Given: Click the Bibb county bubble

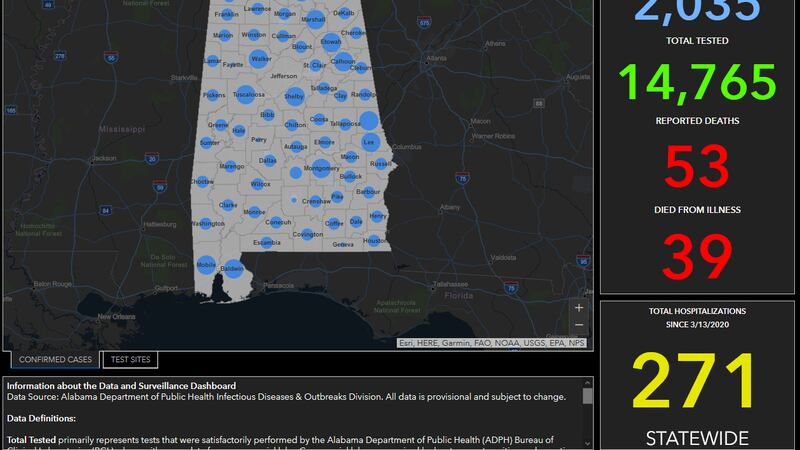Looking at the screenshot, I should pos(267,115).
